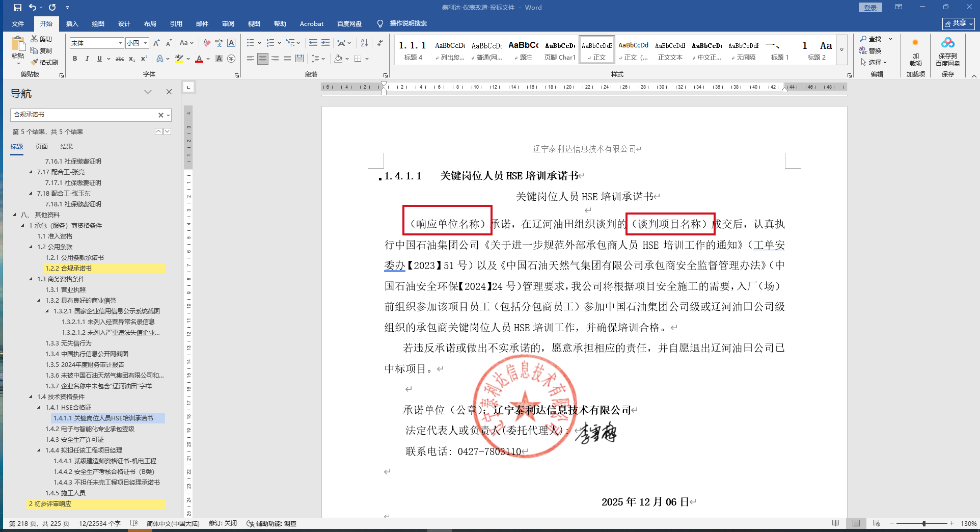Open line and paragraph spacing options
This screenshot has width=980, height=532.
316,59
